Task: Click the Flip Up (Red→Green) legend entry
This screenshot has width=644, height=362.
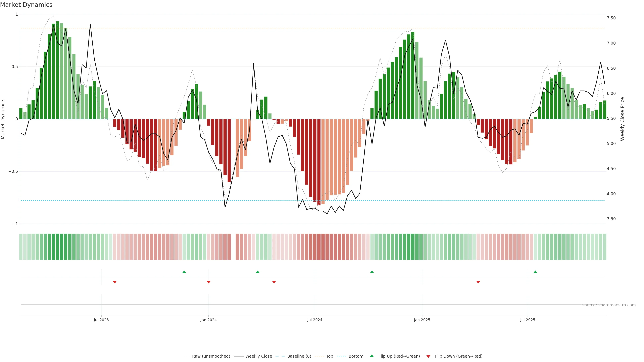Action: pyautogui.click(x=399, y=356)
